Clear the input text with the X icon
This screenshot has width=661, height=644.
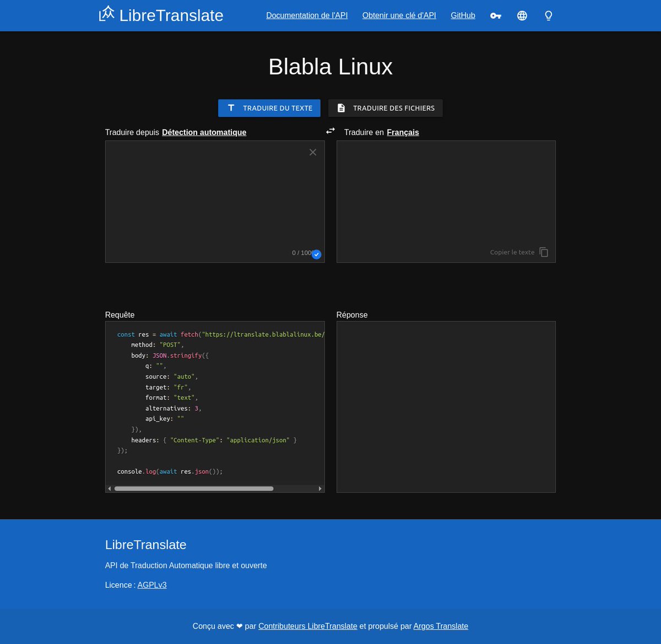(312, 152)
